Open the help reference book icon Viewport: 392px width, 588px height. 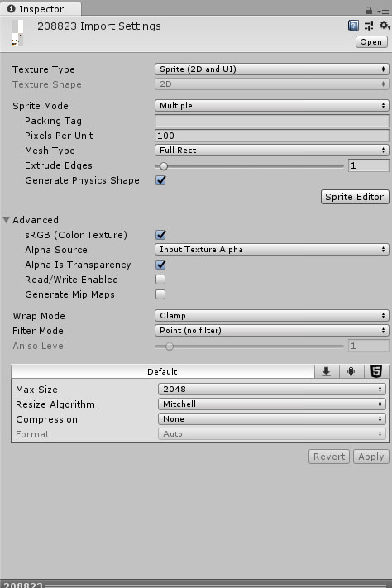(353, 26)
